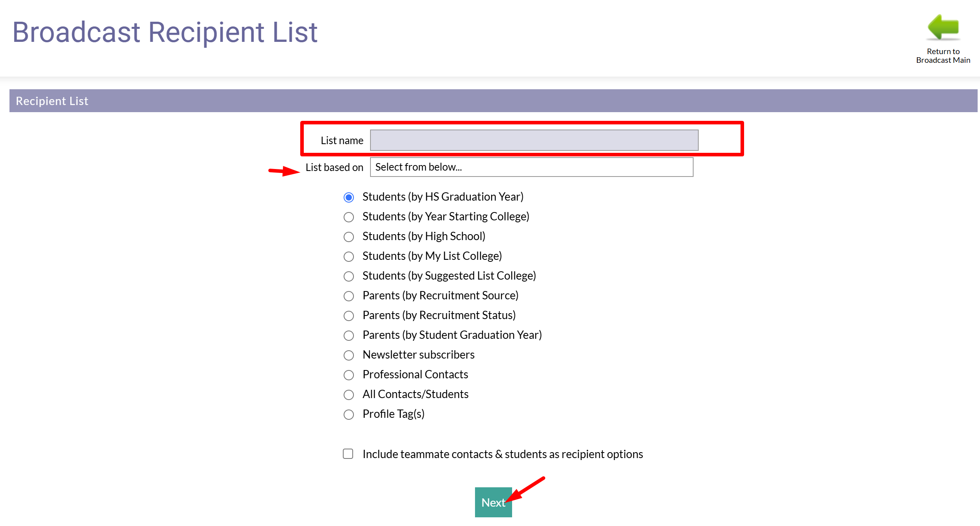
Task: Click the List based on field
Action: 531,167
